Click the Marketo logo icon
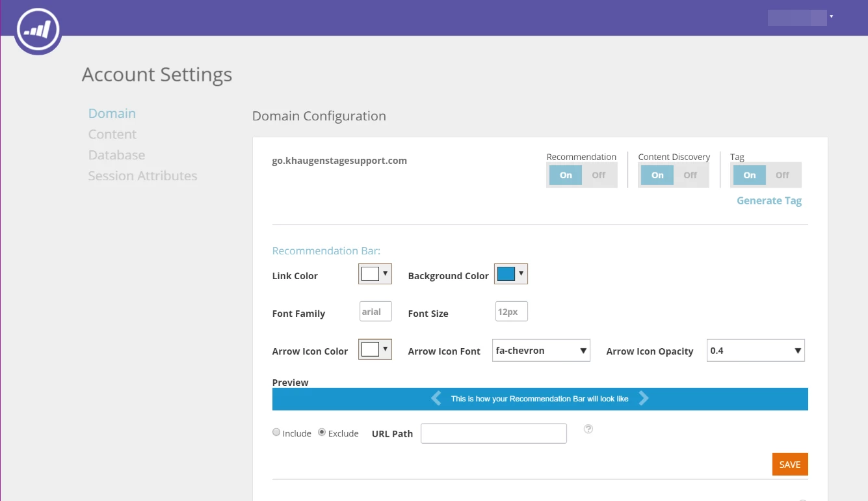The height and width of the screenshot is (501, 868). 38,31
